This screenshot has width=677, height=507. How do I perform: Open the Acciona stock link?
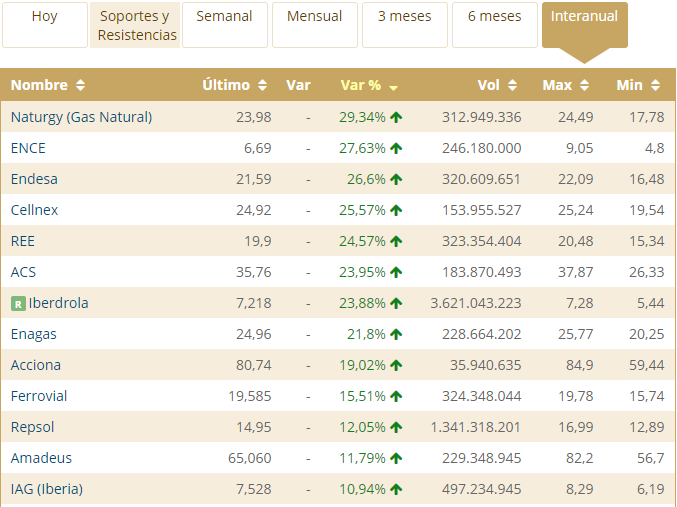35,365
